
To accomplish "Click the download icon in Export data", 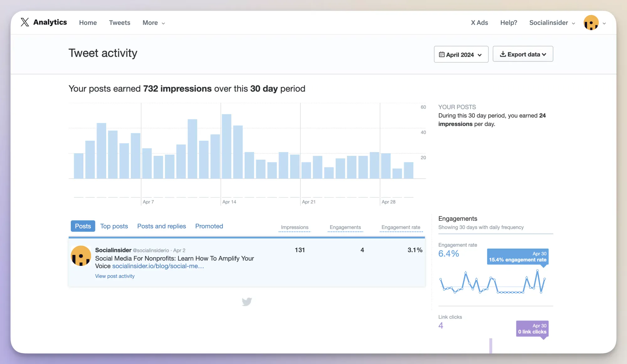I will click(x=503, y=54).
